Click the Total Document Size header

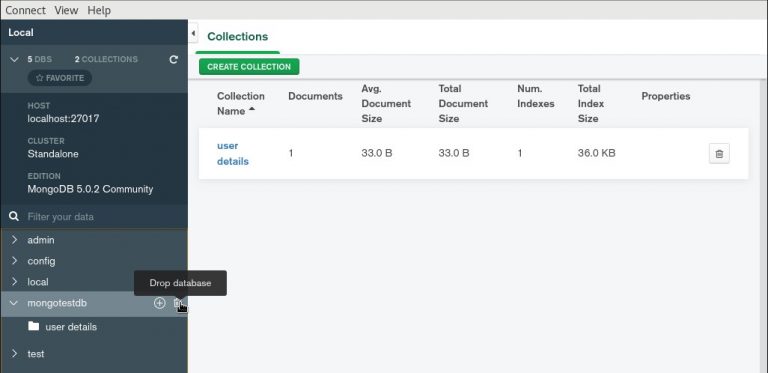[x=463, y=103]
